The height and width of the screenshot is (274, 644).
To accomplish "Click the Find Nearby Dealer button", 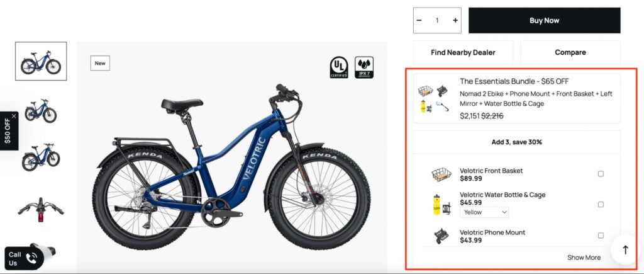I will click(x=463, y=52).
